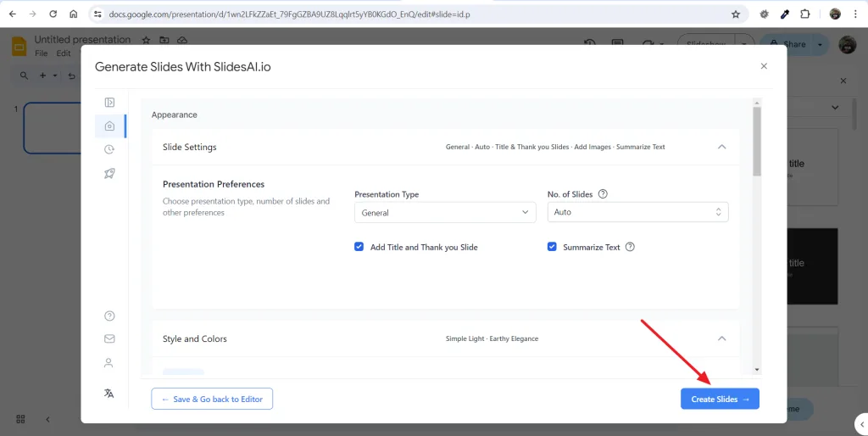The height and width of the screenshot is (436, 868).
Task: Click the info icon beside No. of Slides
Action: tap(604, 194)
